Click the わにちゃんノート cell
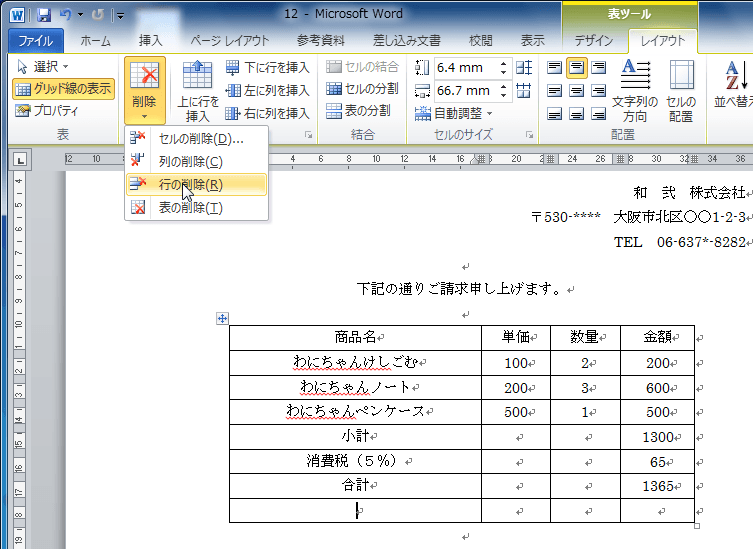 tap(355, 387)
